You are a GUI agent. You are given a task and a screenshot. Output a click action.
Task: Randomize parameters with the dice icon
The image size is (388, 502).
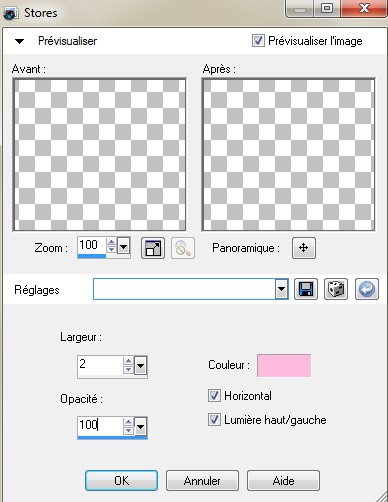(x=336, y=289)
